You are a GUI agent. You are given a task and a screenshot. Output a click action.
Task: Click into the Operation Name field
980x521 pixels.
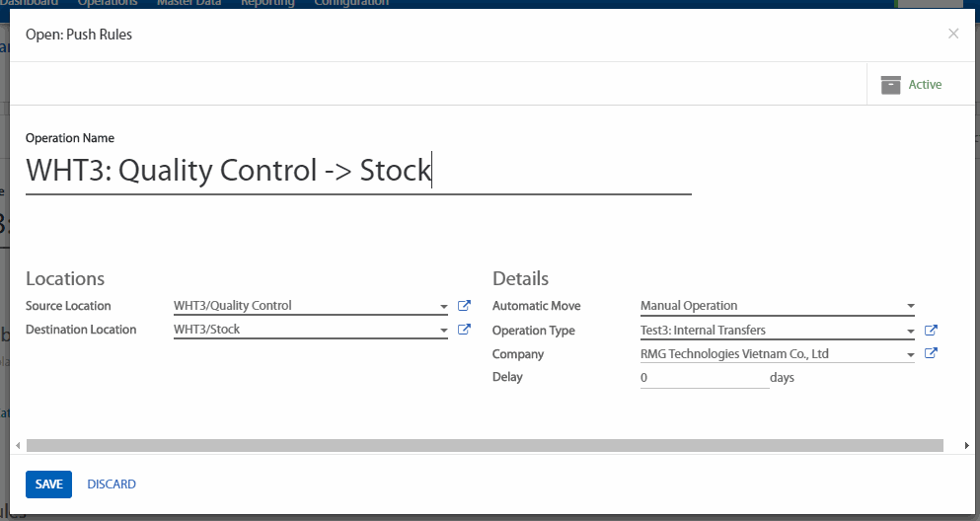point(357,171)
